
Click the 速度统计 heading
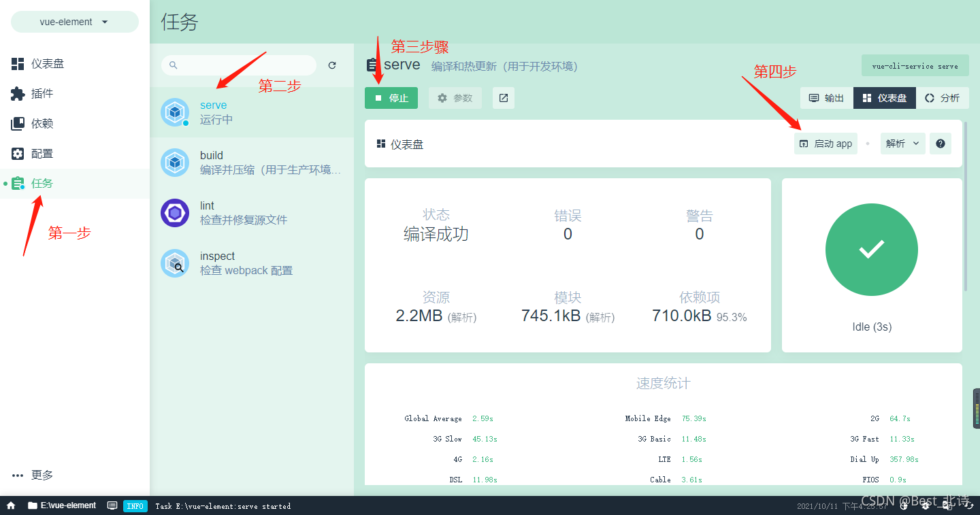pyautogui.click(x=664, y=384)
